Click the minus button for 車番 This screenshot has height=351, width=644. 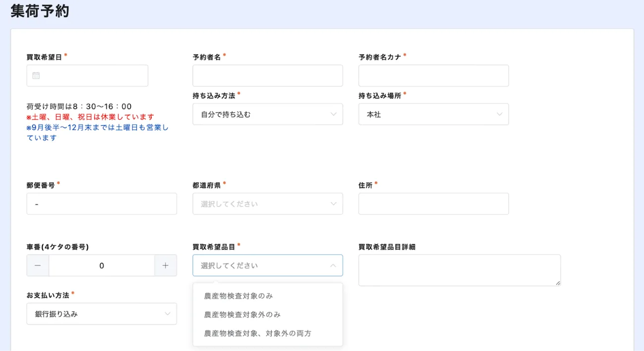[38, 266]
